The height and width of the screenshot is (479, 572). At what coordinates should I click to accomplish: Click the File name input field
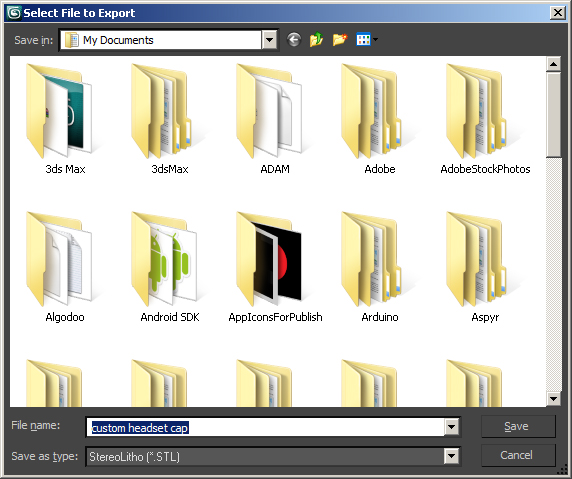(266, 427)
